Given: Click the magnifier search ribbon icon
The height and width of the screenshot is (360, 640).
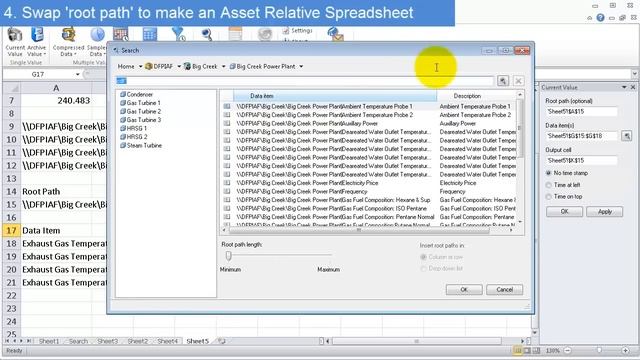Looking at the screenshot, I should click(x=207, y=35).
